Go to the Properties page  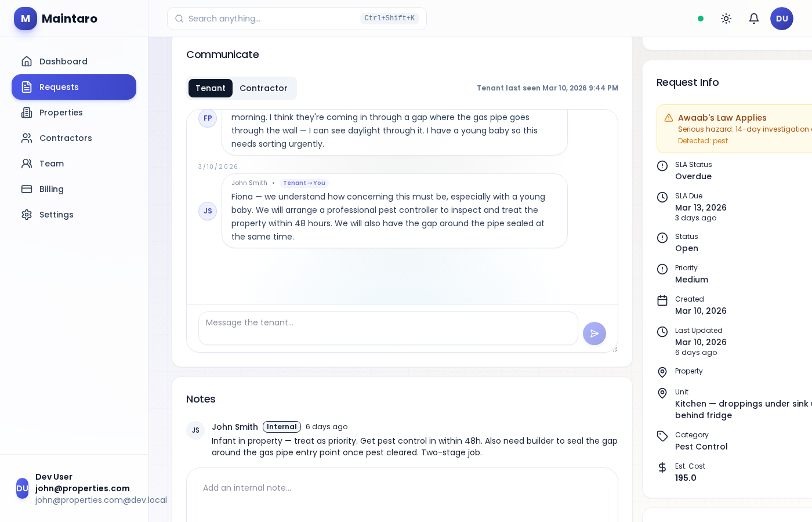[61, 113]
